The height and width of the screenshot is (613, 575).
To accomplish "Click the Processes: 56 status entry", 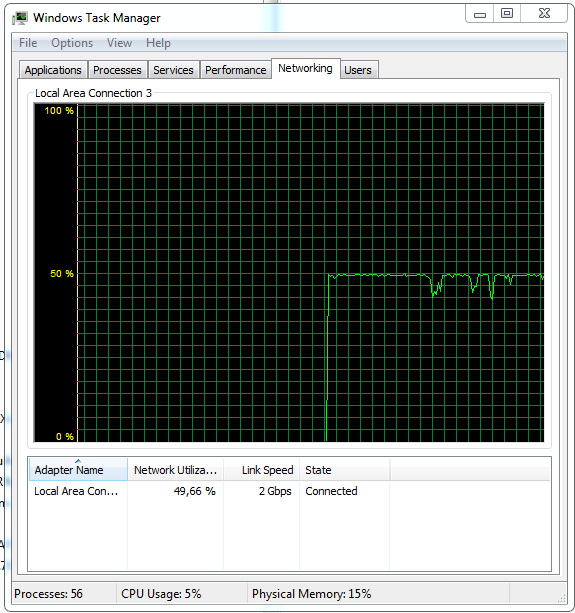I will (x=48, y=594).
